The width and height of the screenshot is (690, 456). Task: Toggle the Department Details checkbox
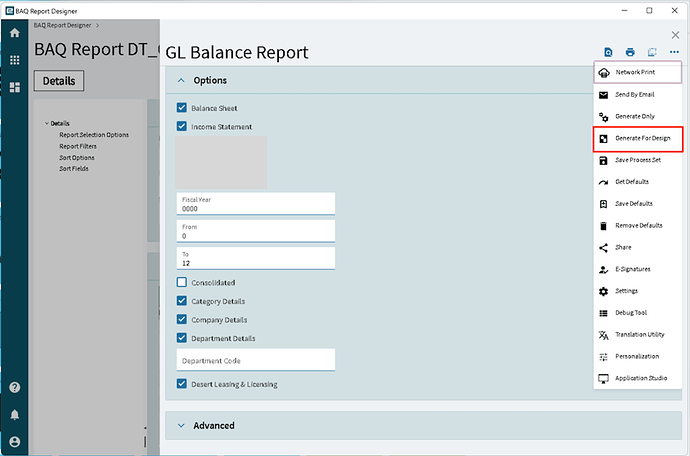[x=182, y=338]
